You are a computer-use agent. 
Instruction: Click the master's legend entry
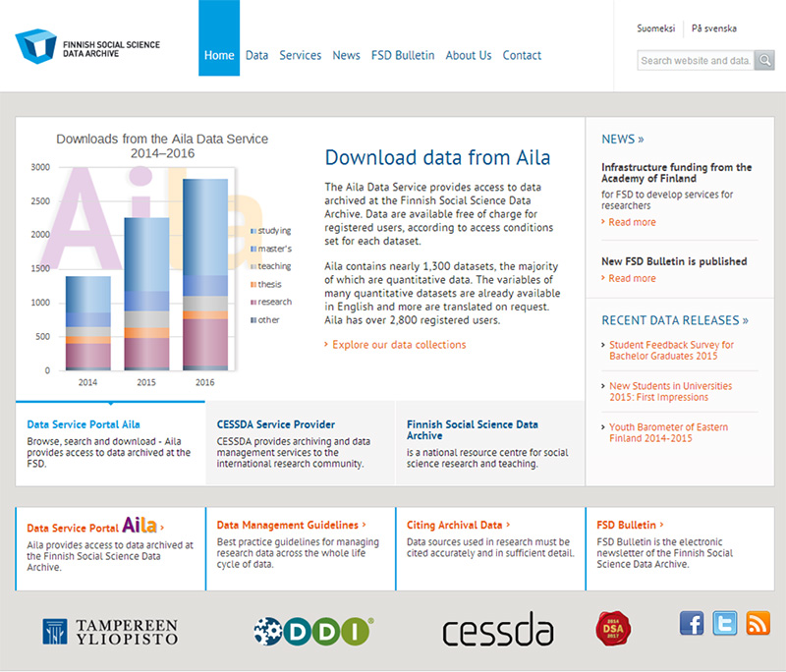pos(271,250)
